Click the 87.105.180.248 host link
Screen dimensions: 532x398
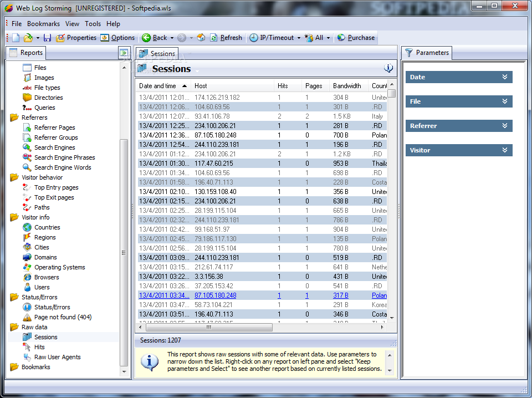tap(216, 295)
